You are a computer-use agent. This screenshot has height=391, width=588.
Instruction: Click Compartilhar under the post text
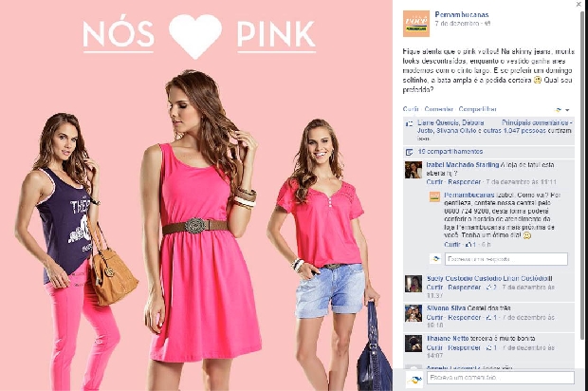[477, 109]
